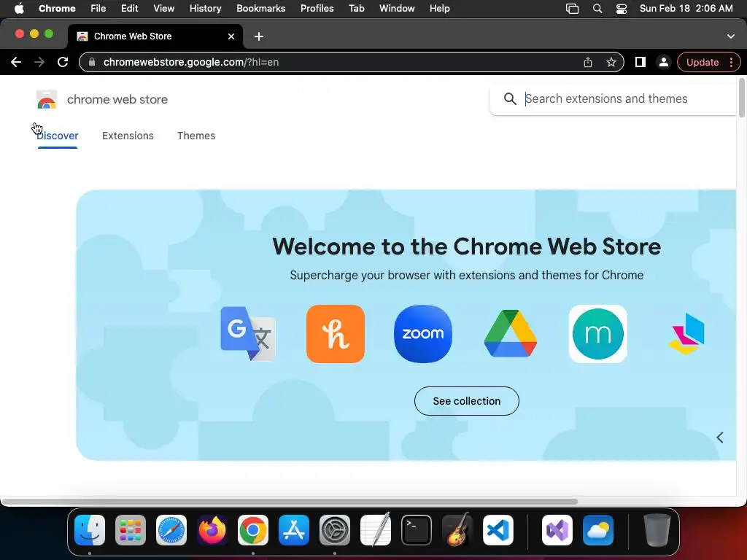747x560 pixels.
Task: Open the File menu
Action: 98,9
